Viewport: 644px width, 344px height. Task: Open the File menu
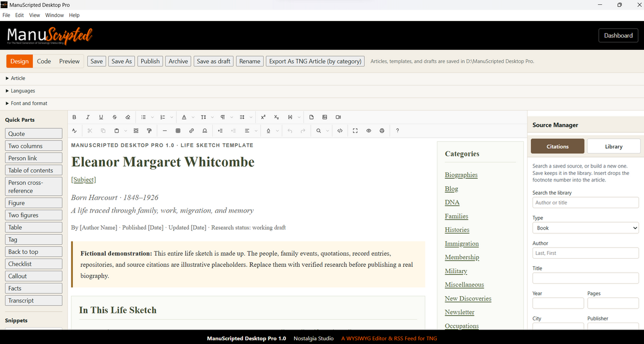[x=6, y=15]
